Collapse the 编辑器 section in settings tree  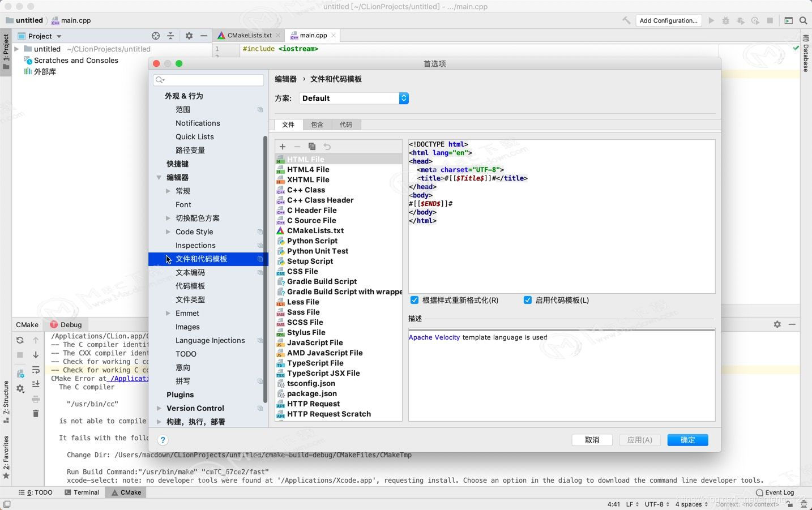(x=159, y=178)
